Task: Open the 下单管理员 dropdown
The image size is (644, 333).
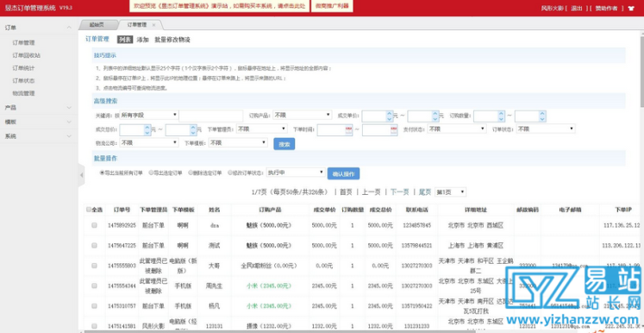Action: (262, 129)
